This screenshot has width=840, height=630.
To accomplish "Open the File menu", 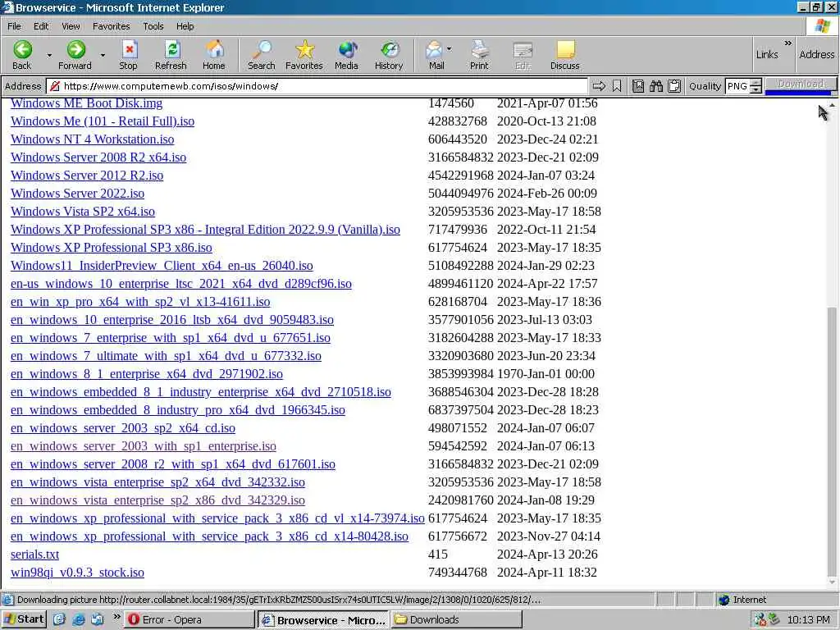I will click(x=14, y=26).
